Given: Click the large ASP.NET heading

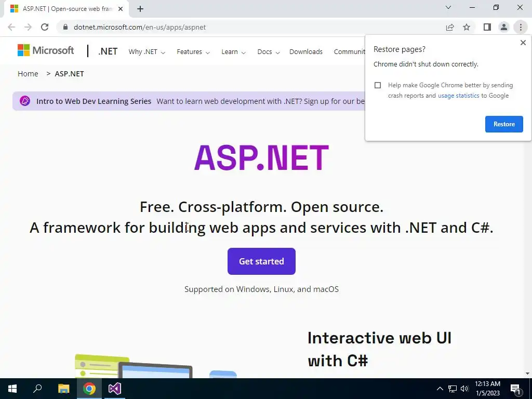Looking at the screenshot, I should 261,158.
